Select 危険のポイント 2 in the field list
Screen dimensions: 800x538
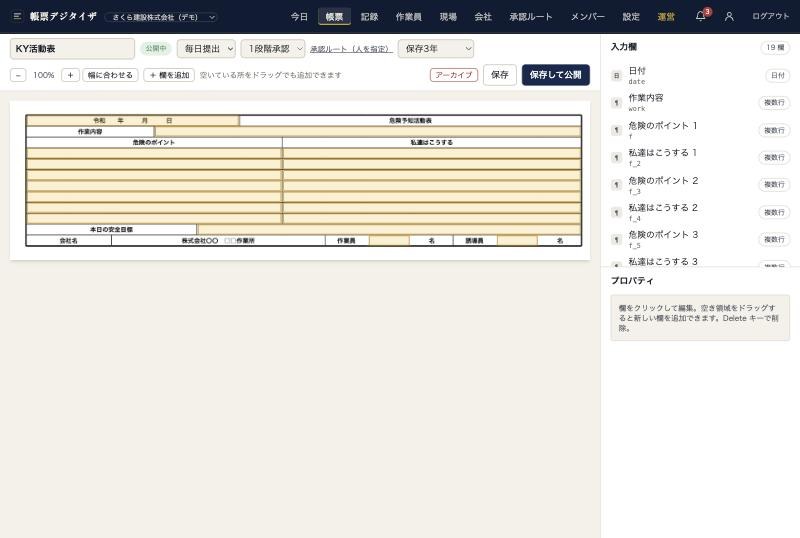click(x=700, y=185)
